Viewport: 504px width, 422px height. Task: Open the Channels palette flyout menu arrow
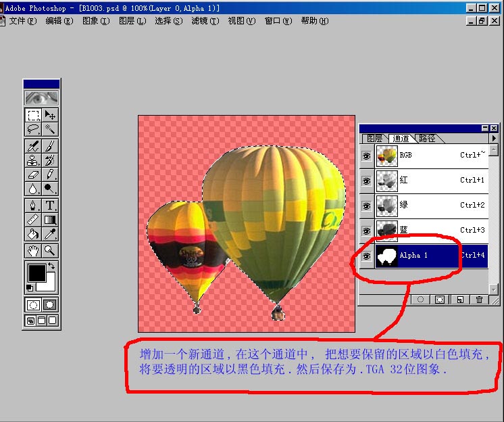[494, 139]
